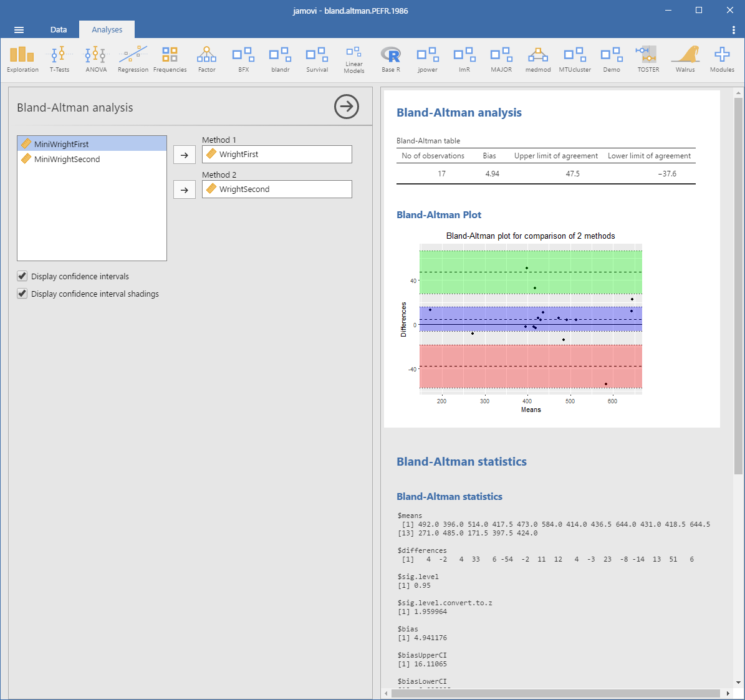
Task: Switch to the Data tab
Action: (59, 29)
